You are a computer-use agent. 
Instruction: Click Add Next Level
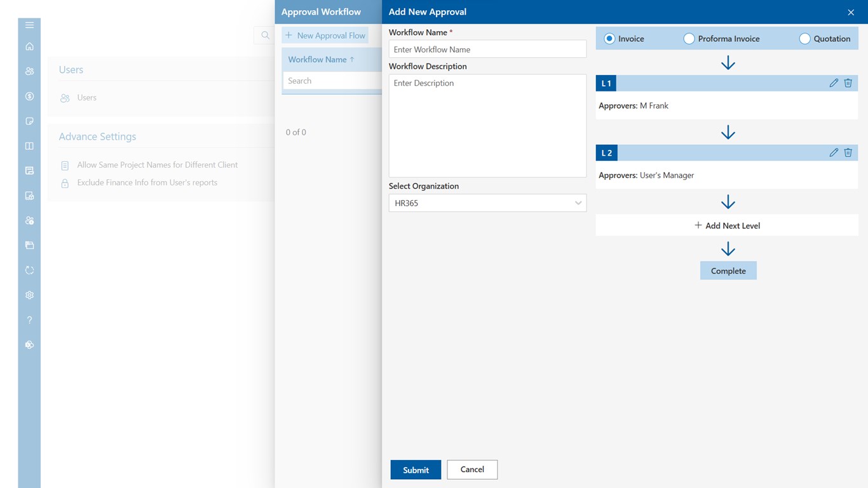(727, 226)
